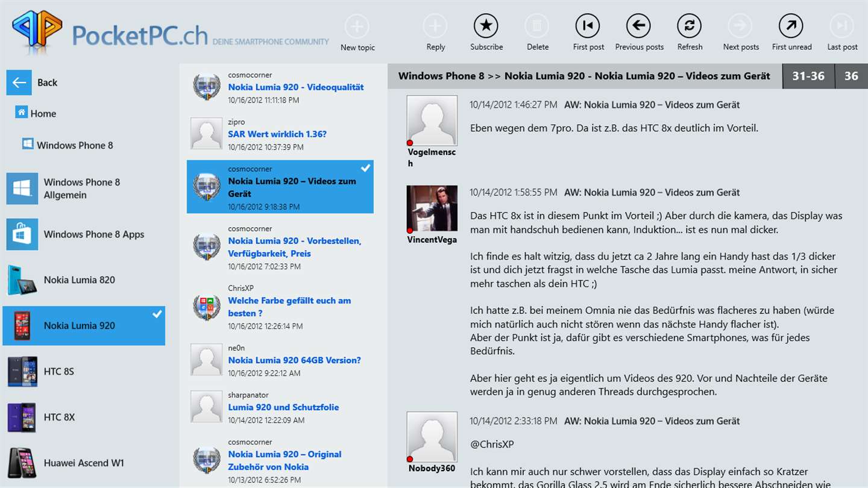Open topic Nokia Lumia 920 - Videoqualität

(296, 87)
